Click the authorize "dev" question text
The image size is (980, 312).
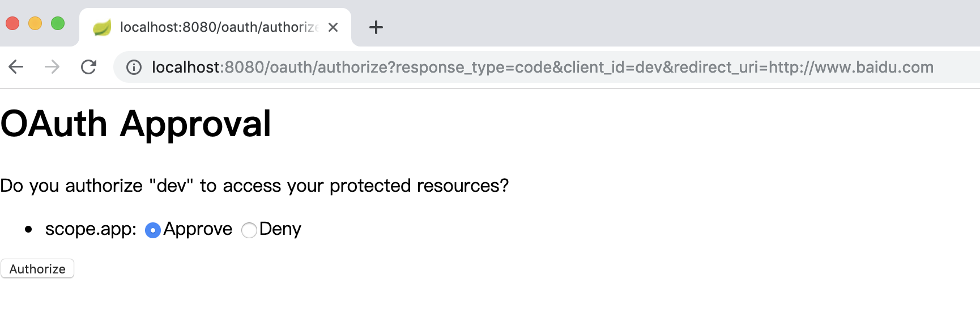[254, 185]
